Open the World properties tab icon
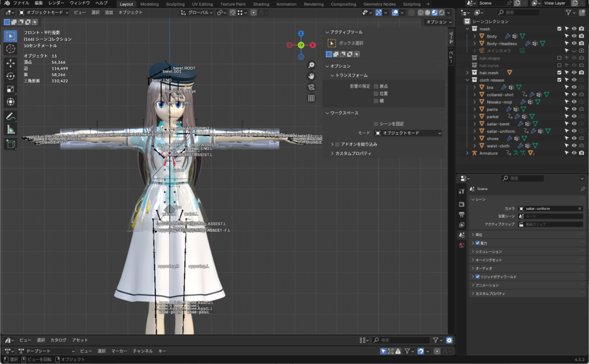This screenshot has height=364, width=589. (461, 246)
